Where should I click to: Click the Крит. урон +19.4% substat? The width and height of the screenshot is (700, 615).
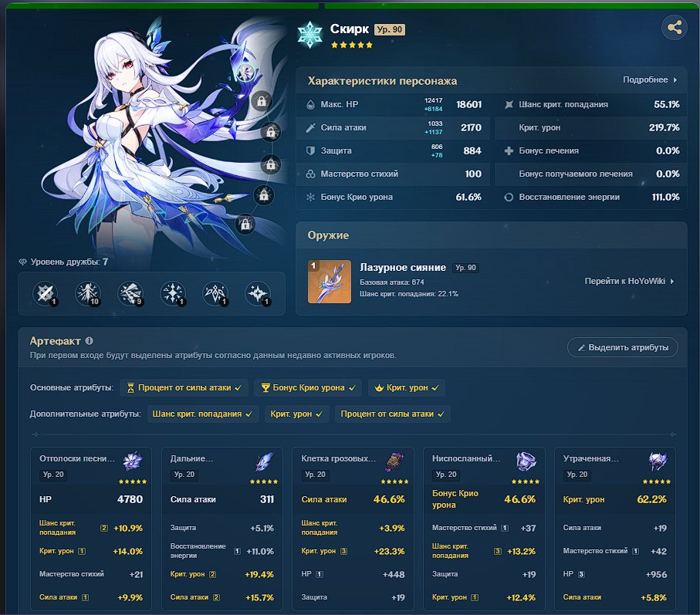[x=221, y=574]
